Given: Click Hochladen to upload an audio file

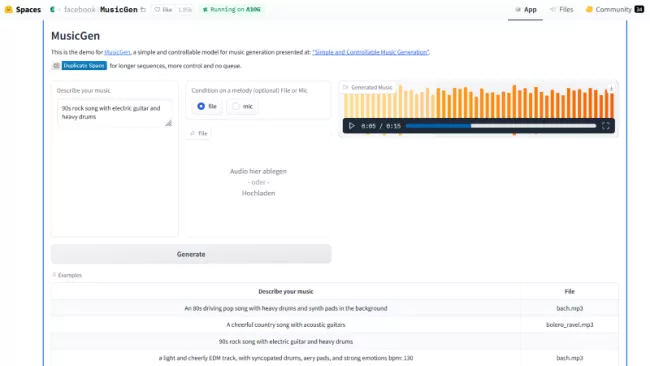Looking at the screenshot, I should point(258,193).
